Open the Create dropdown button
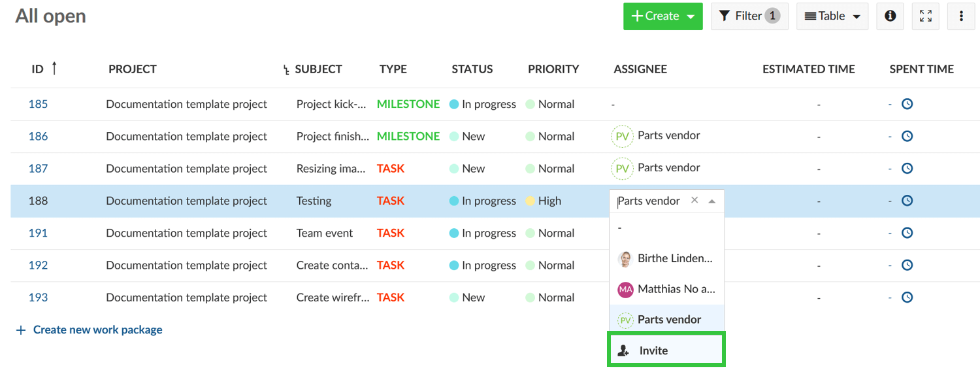980x376 pixels. [x=662, y=16]
